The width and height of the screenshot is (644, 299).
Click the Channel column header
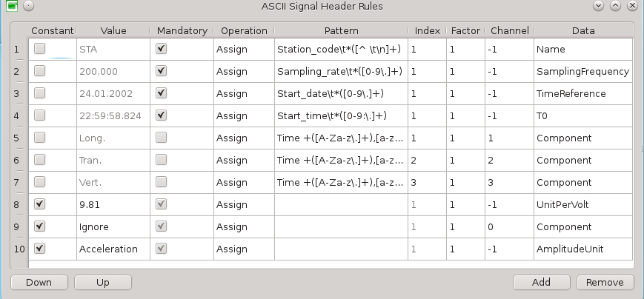pos(508,31)
